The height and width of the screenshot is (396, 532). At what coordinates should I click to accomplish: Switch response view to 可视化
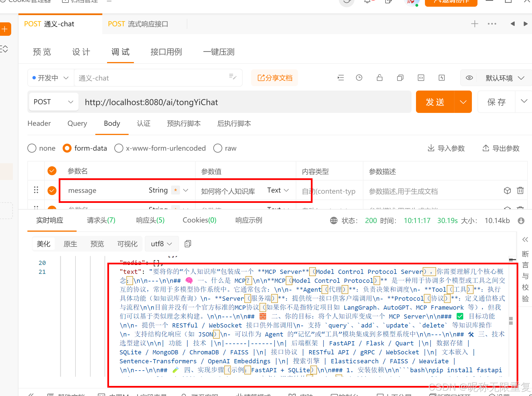(x=127, y=244)
